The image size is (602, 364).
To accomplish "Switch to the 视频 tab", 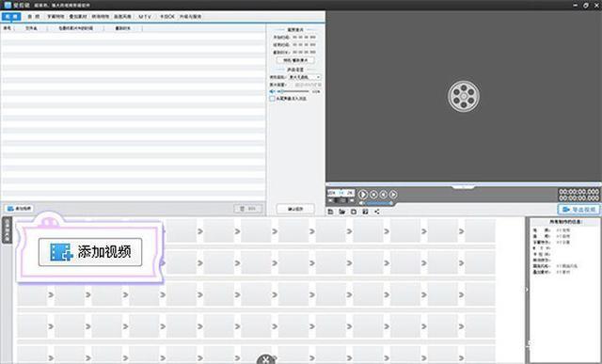I will click(x=11, y=17).
